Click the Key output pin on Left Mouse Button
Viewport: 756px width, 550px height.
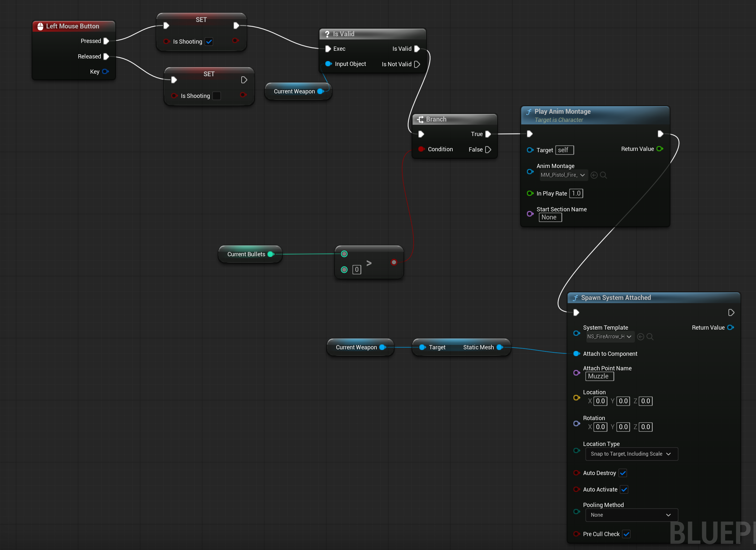pos(105,72)
